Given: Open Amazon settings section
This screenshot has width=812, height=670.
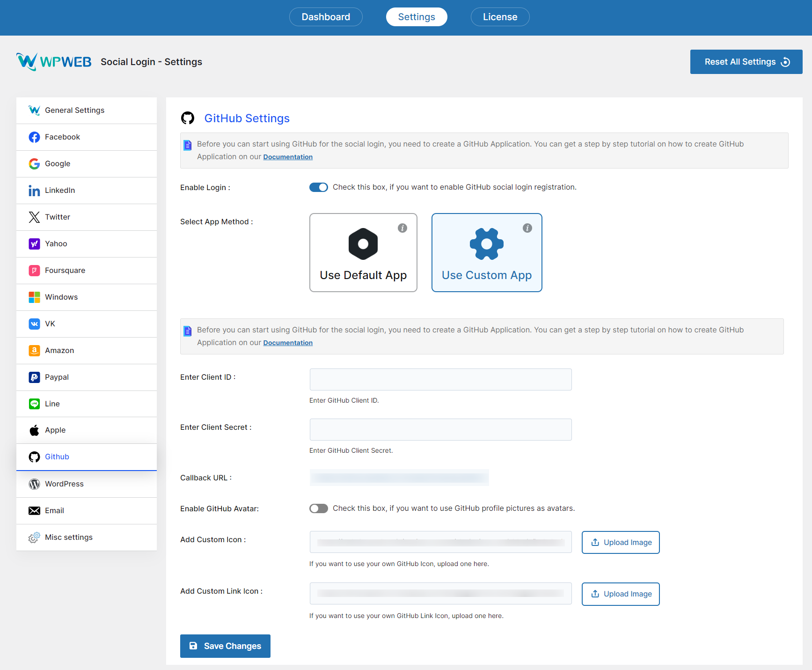Looking at the screenshot, I should 87,351.
